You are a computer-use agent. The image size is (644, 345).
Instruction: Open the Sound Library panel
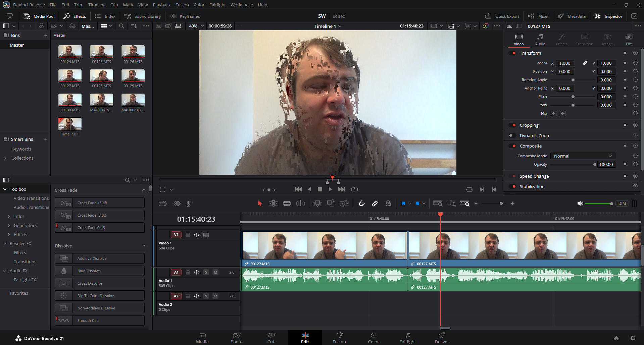[142, 16]
